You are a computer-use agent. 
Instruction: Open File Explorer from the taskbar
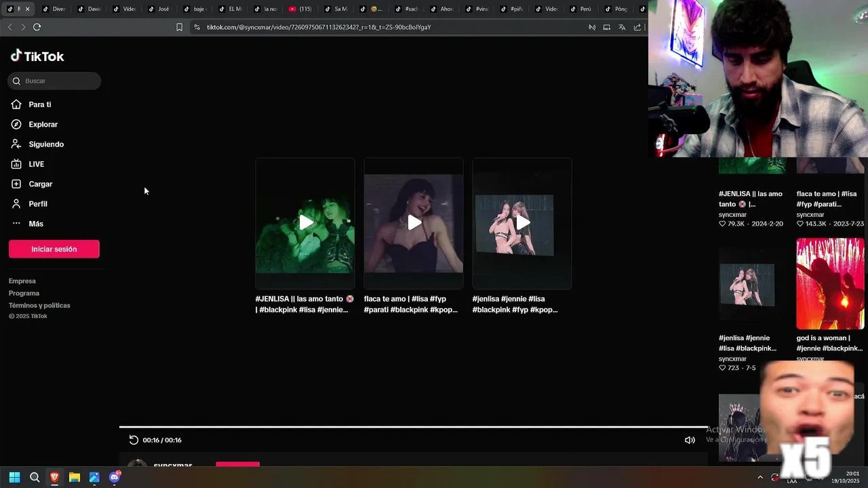75,477
